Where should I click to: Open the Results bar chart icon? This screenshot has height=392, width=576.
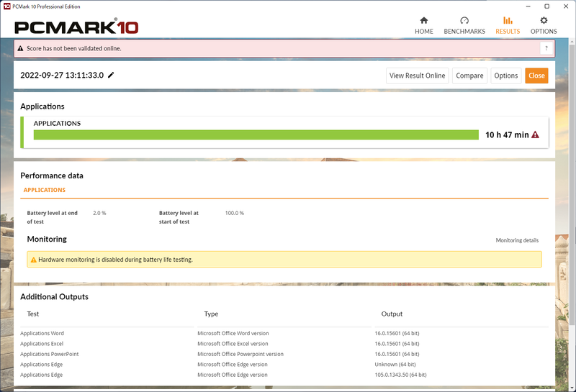pos(508,21)
